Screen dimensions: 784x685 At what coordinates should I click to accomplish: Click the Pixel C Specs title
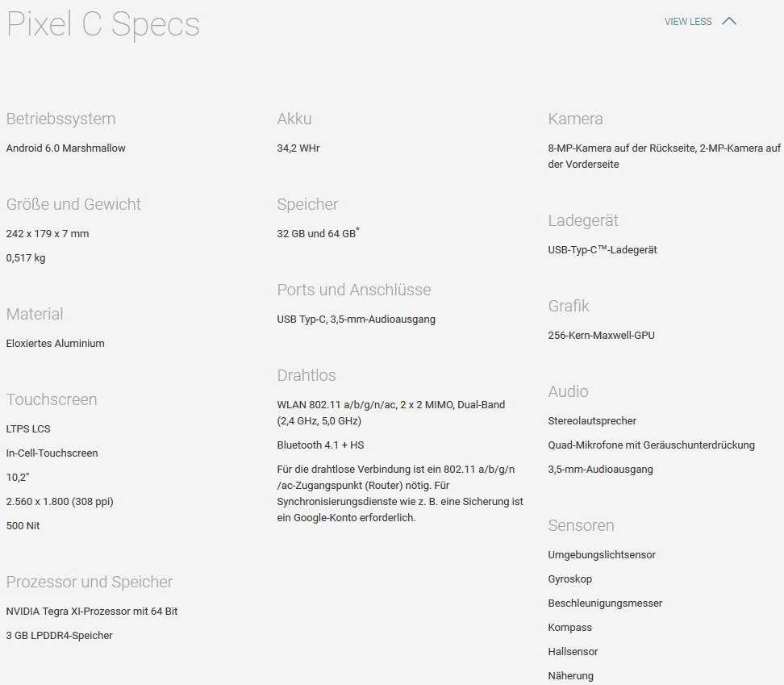[103, 24]
